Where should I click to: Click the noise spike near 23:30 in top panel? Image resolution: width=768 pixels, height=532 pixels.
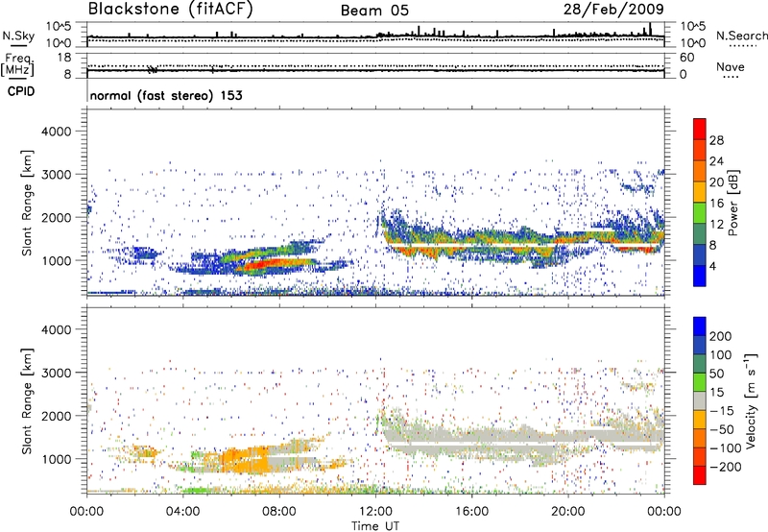point(650,31)
